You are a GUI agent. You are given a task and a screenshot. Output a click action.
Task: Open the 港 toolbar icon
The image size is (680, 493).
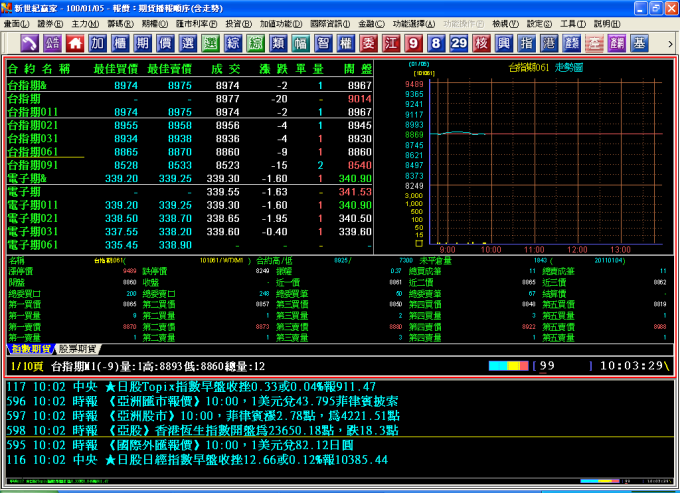click(549, 43)
